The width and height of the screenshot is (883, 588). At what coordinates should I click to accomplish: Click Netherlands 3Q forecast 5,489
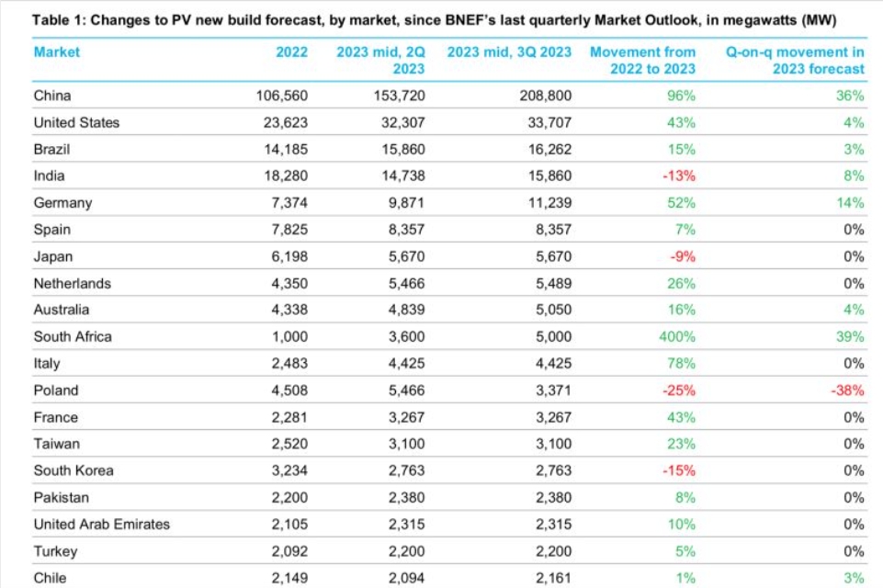(553, 283)
